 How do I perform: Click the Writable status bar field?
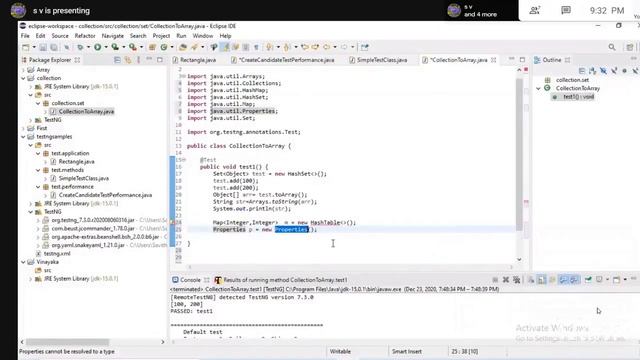[x=340, y=351]
